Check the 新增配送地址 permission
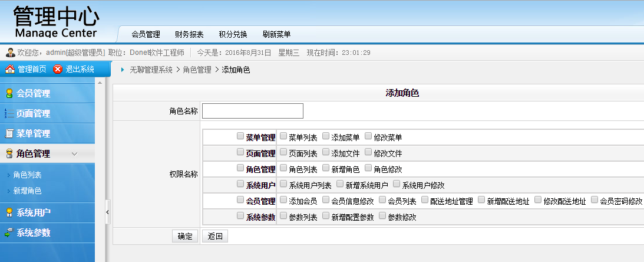Image resolution: width=644 pixels, height=262 pixels. tap(481, 199)
